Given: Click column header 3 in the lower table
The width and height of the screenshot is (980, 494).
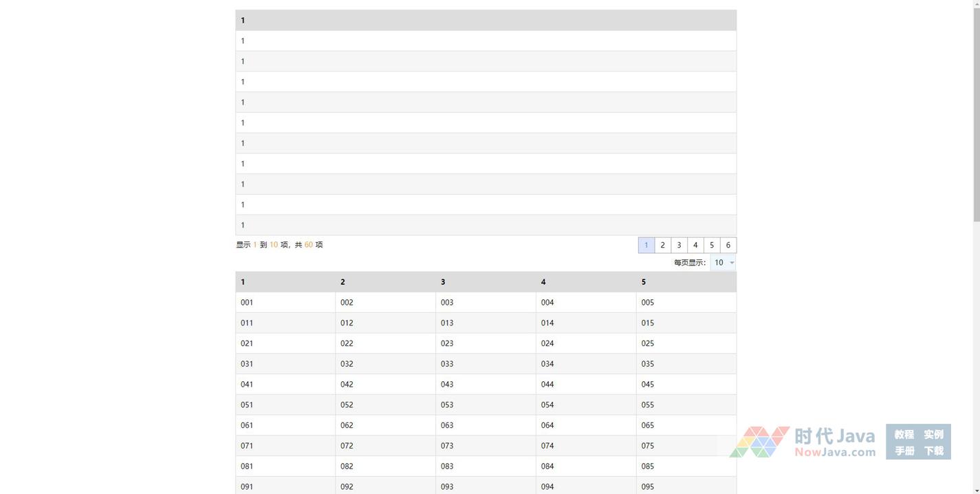Looking at the screenshot, I should coord(486,282).
